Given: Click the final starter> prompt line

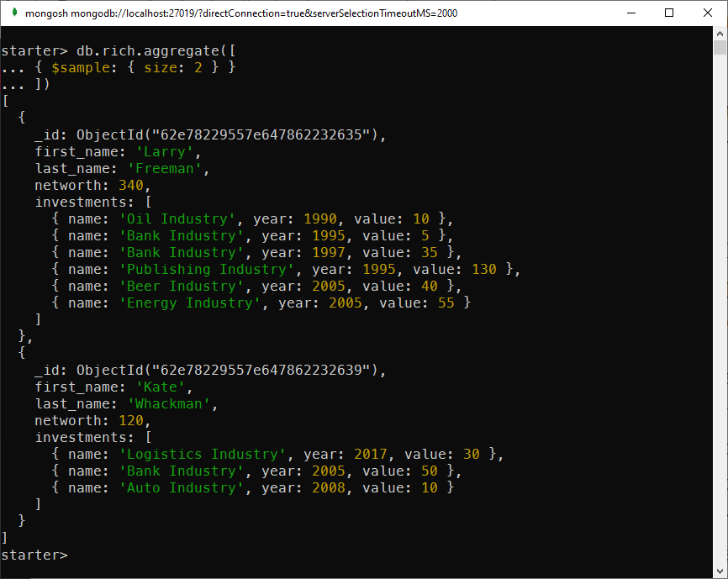Looking at the screenshot, I should point(34,555).
